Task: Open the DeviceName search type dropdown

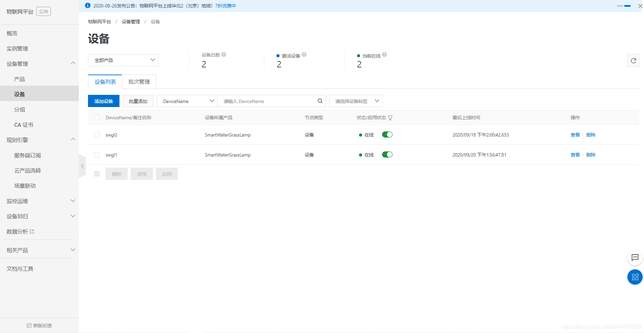Action: coord(187,101)
